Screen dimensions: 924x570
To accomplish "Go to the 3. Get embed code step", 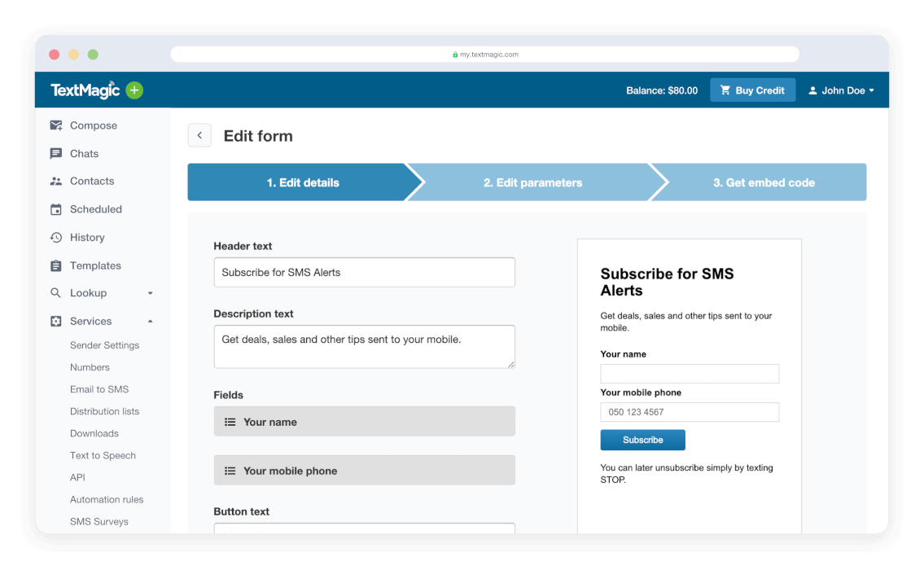I will [764, 182].
